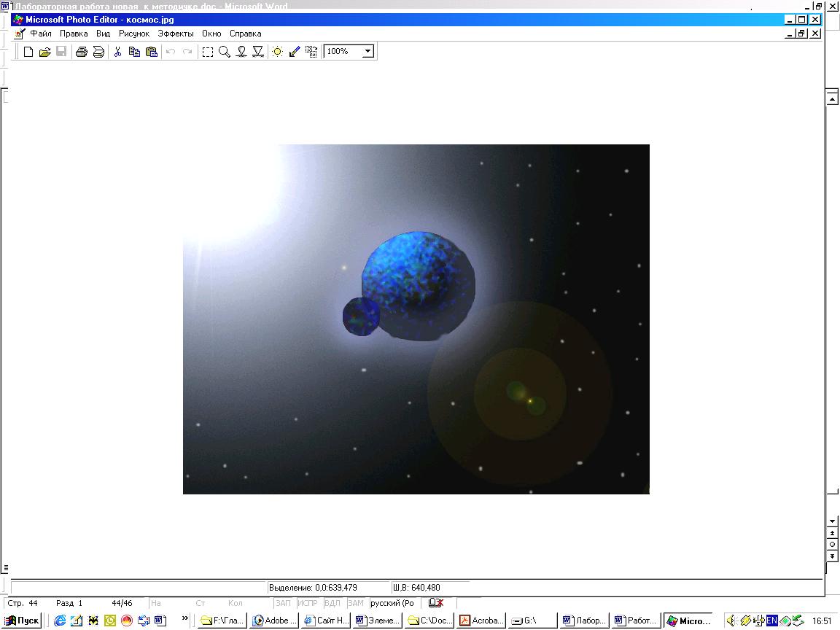Switch to Сайт Н... taskbar button
The height and width of the screenshot is (630, 840).
[326, 621]
